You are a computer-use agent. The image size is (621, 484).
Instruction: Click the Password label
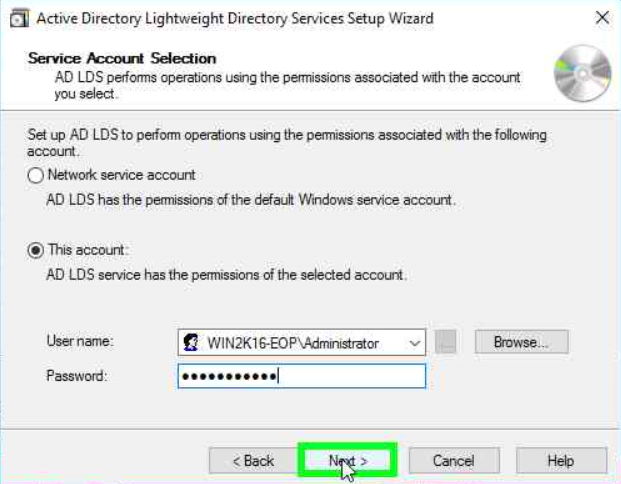[x=76, y=376]
